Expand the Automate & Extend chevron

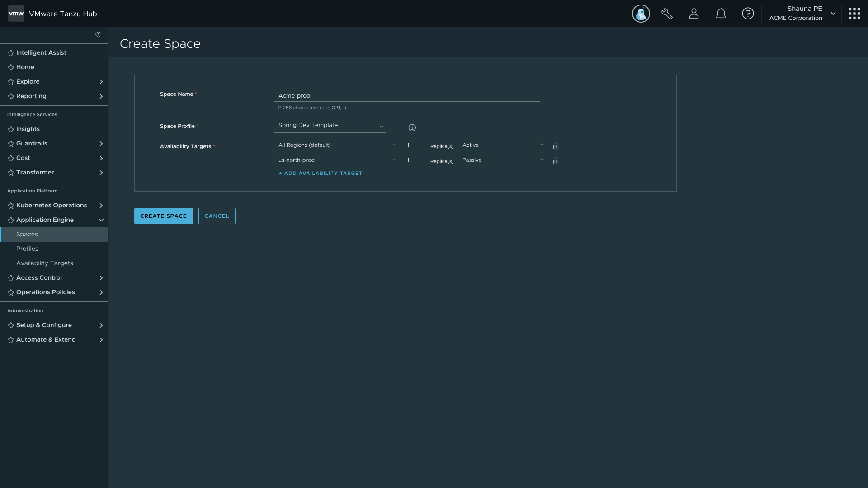(101, 340)
